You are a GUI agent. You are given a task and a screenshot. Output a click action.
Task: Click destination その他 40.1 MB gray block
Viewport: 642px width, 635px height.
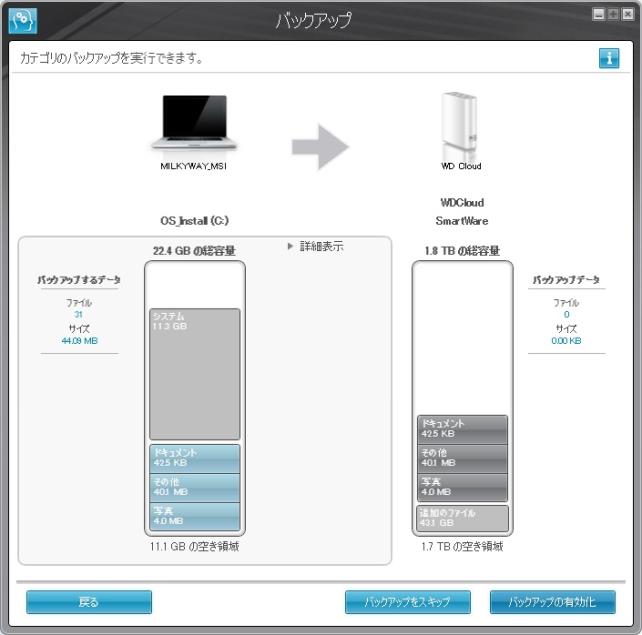[462, 459]
